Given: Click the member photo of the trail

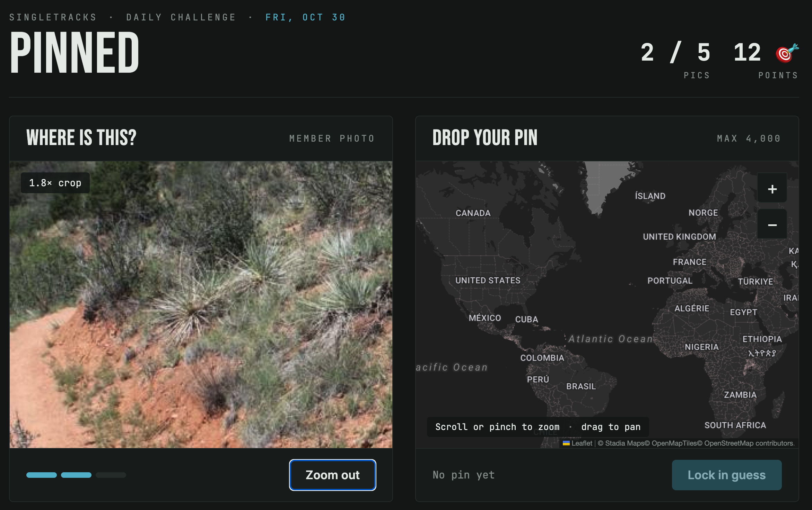Looking at the screenshot, I should tap(201, 304).
